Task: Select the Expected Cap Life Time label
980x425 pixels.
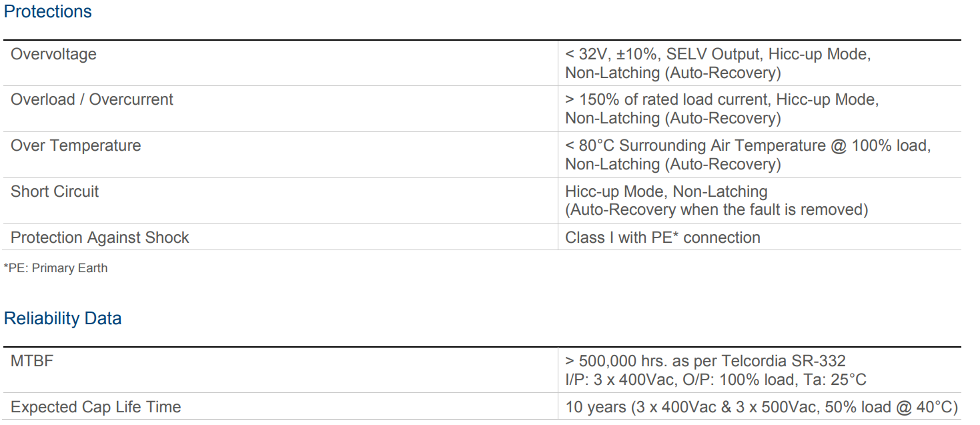Action: [95, 407]
